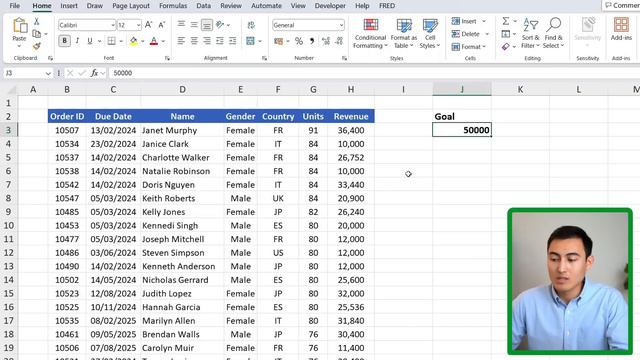Open Conditional Formatting menu
640x360 pixels.
[370, 33]
